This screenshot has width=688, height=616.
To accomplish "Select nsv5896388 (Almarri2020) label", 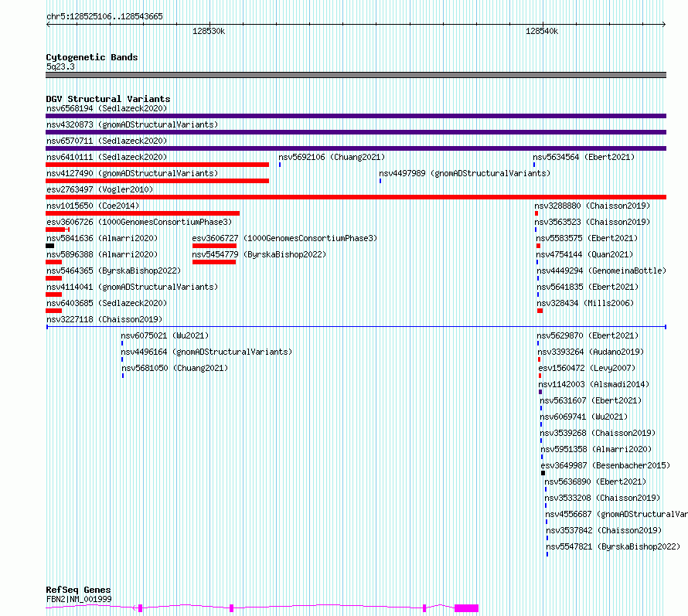I will [x=102, y=254].
